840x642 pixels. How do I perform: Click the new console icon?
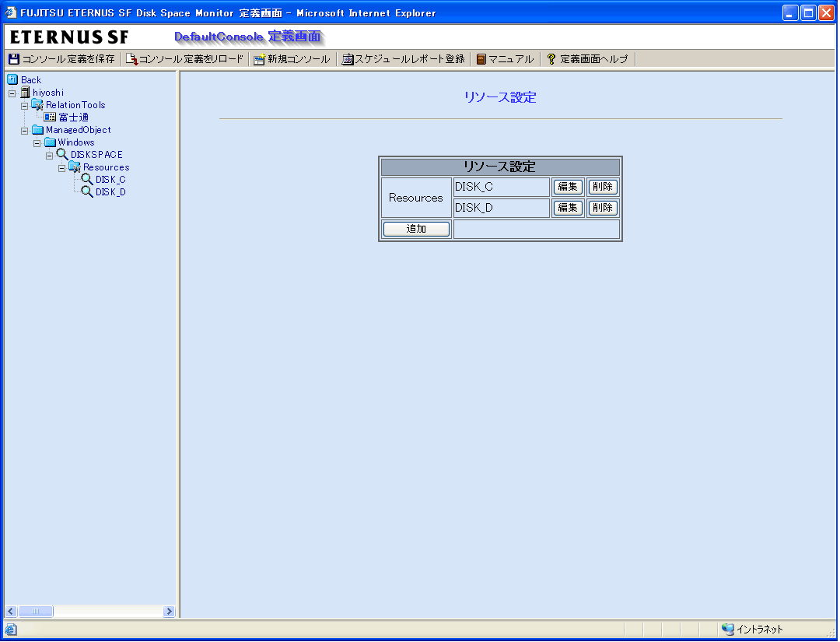259,59
